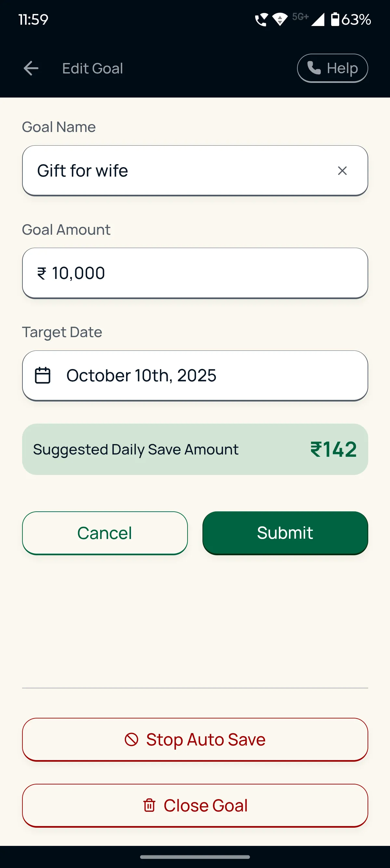Tap the ₹142 suggested amount
This screenshot has width=390, height=868.
pyautogui.click(x=333, y=449)
